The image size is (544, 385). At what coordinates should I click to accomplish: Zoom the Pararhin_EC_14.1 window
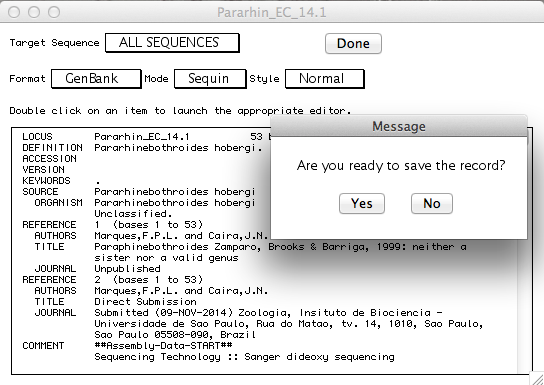pos(54,12)
